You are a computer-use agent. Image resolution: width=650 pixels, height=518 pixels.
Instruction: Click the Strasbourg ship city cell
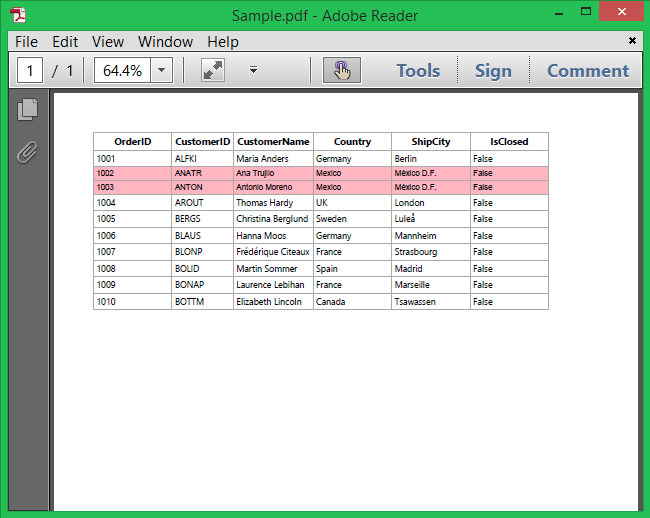tap(431, 252)
